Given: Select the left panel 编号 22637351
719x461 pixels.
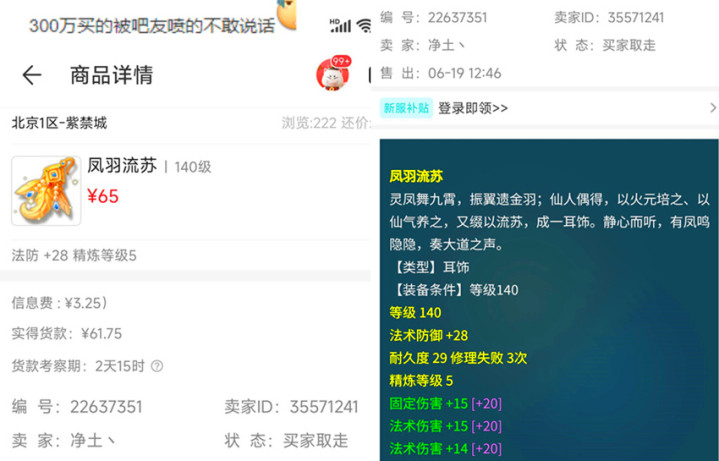Looking at the screenshot, I should click(x=77, y=407).
